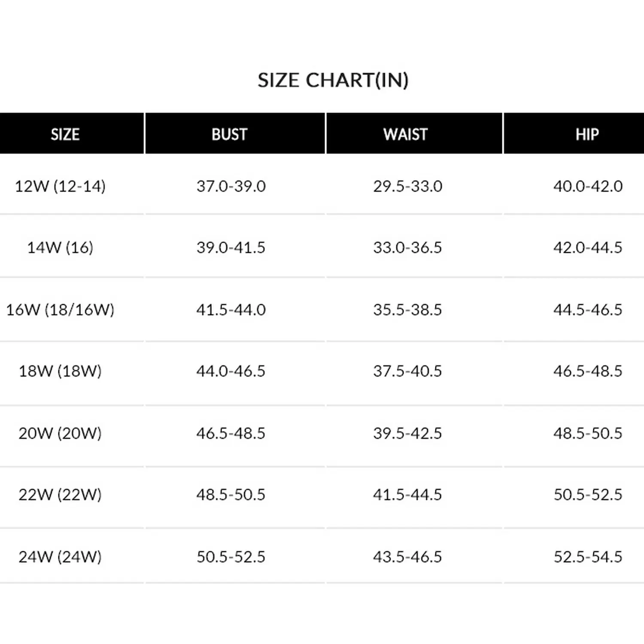
Task: Click the SIZE column header
Action: click(65, 134)
